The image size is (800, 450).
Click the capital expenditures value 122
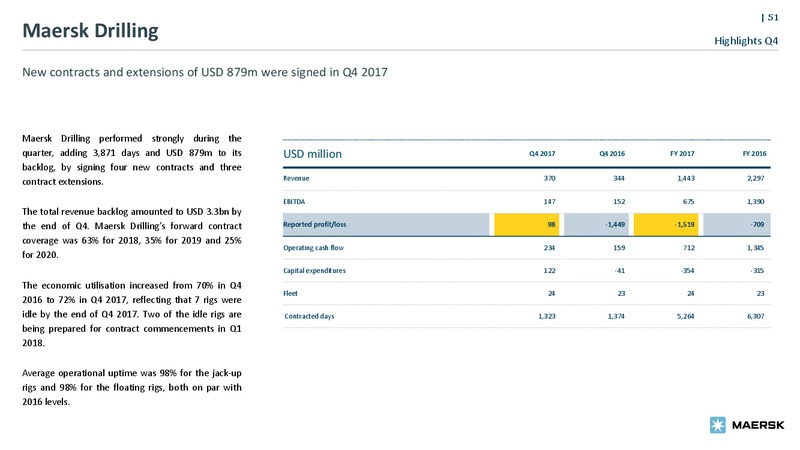[x=549, y=271]
